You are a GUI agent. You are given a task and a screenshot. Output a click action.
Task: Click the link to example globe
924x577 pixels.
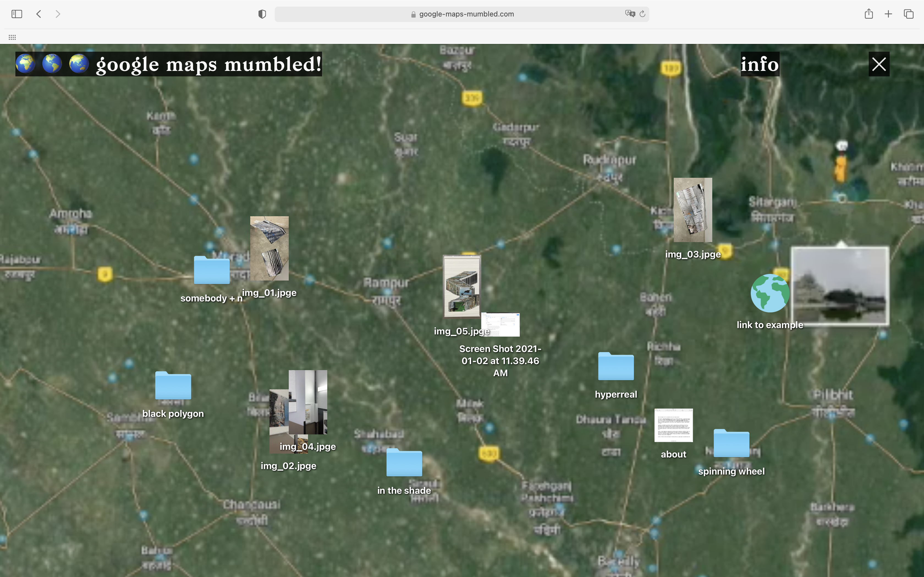coord(770,293)
